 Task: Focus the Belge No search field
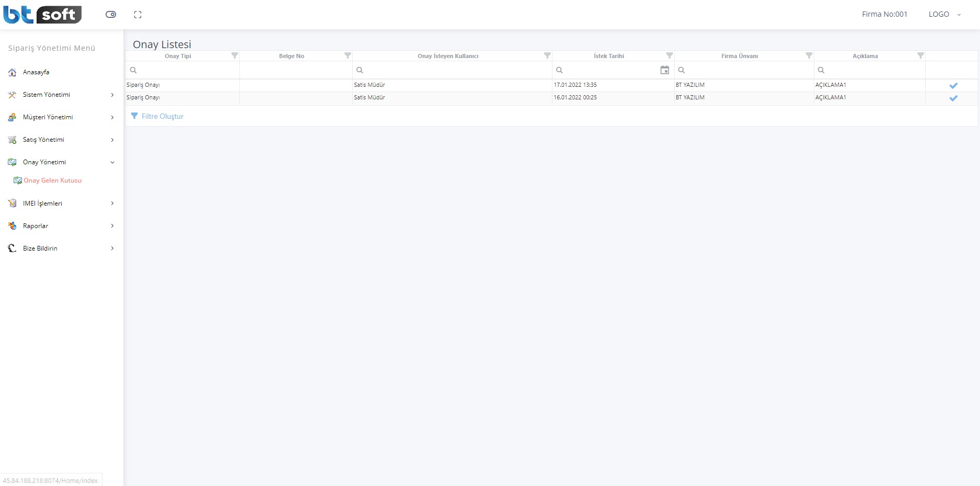(x=296, y=70)
